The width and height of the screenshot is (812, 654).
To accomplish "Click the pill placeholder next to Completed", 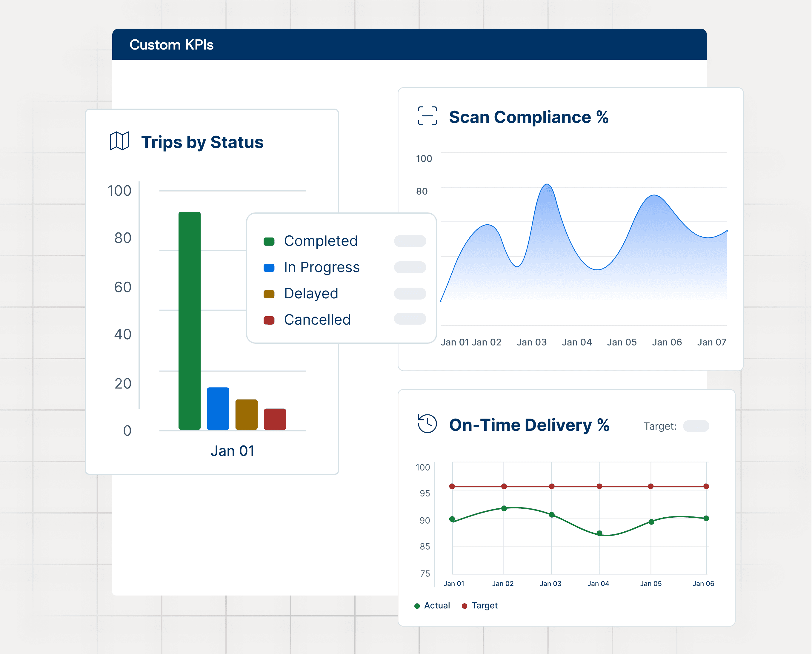I will pos(410,241).
